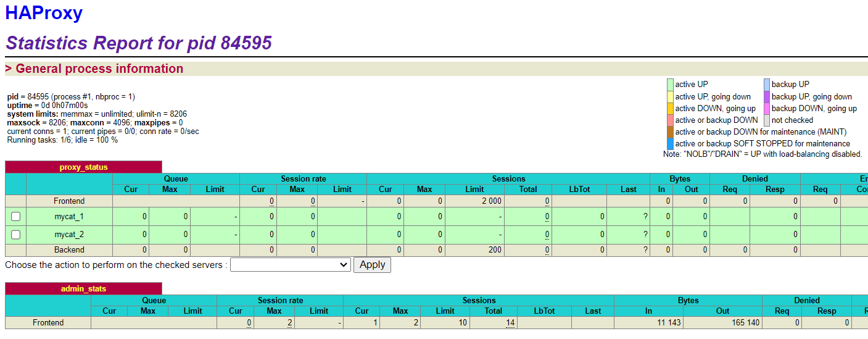The width and height of the screenshot is (868, 339).
Task: Click the Frontend sessions limit value 2 000
Action: [492, 201]
